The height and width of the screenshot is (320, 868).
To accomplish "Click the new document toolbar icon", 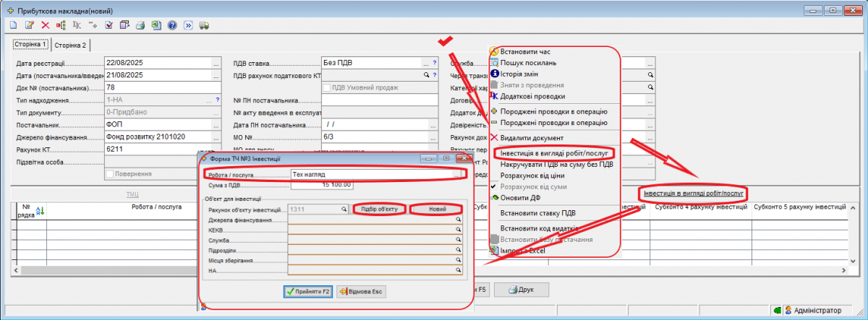I will (13, 25).
